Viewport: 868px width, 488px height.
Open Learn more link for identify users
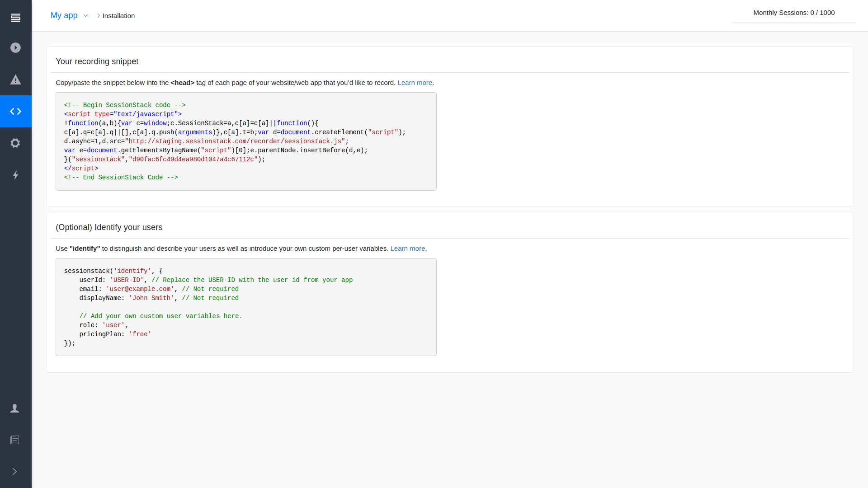(407, 249)
